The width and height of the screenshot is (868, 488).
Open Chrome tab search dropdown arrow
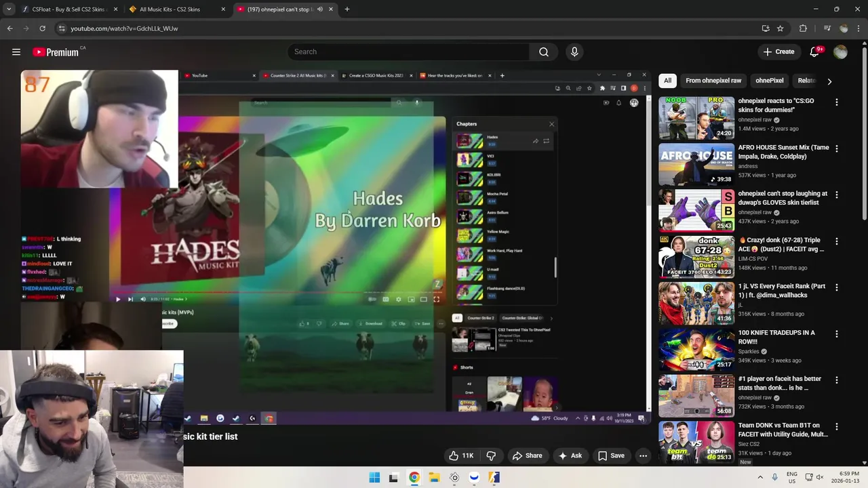point(9,9)
